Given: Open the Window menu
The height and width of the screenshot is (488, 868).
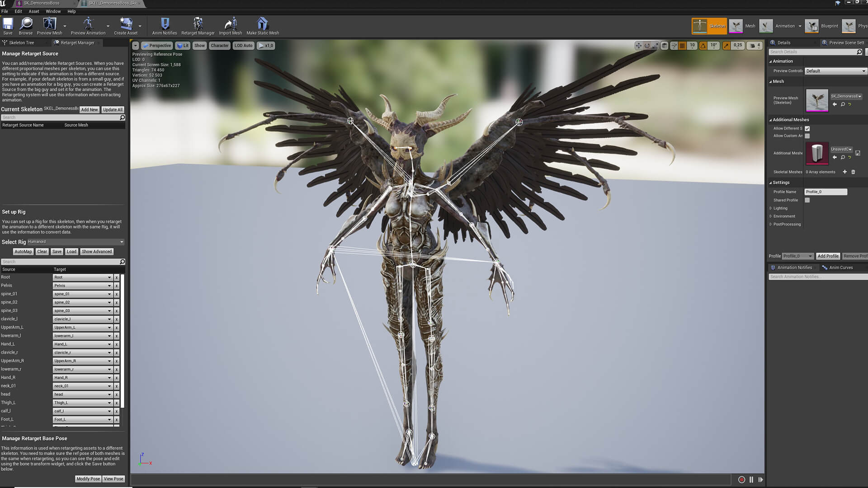Looking at the screenshot, I should click(x=53, y=11).
